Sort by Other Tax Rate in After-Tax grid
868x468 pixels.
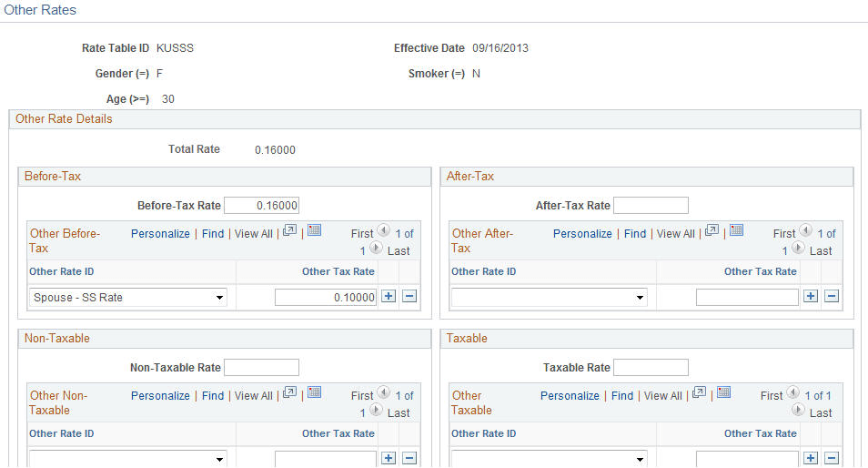760,271
